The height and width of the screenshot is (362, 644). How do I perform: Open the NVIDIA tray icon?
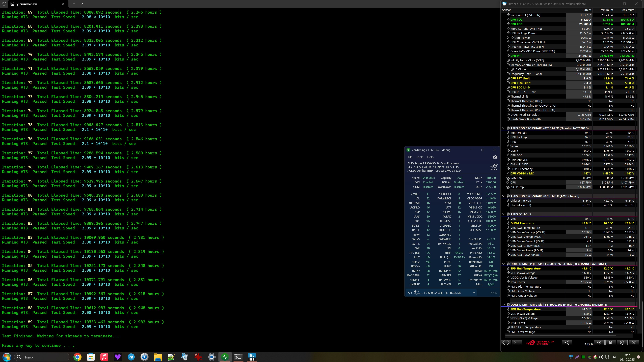[x=589, y=357]
